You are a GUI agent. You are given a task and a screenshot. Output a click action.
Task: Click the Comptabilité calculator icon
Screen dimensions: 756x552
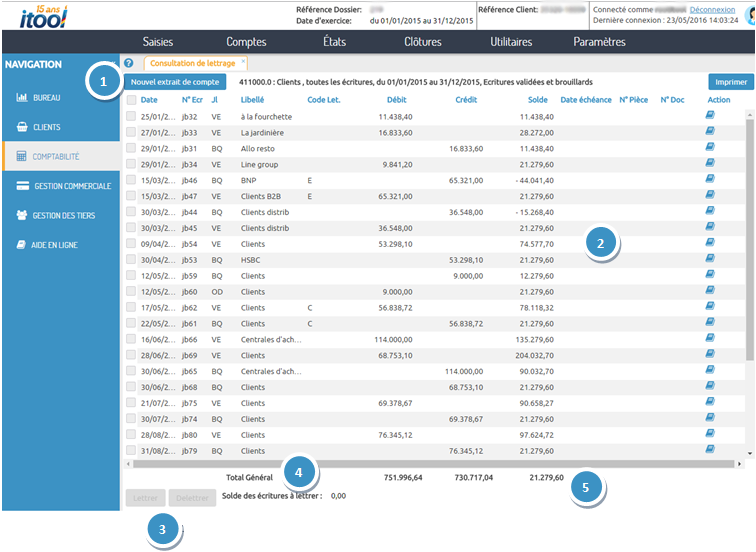[x=21, y=156]
